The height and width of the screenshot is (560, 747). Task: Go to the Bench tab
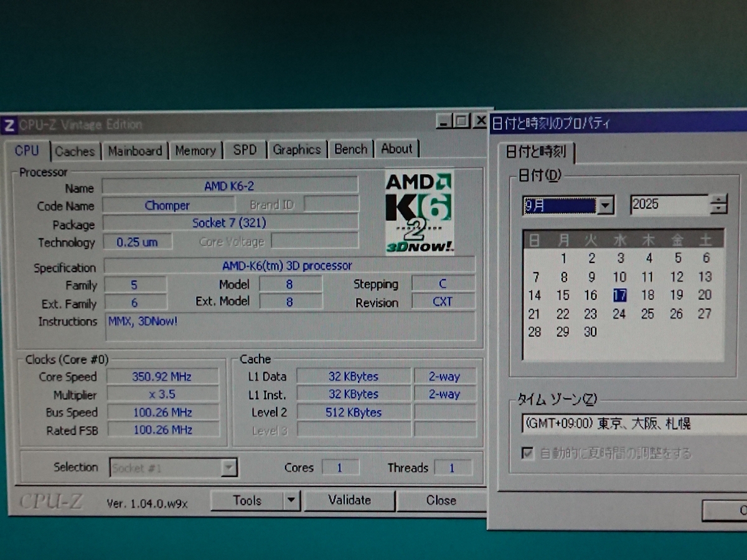coord(350,149)
